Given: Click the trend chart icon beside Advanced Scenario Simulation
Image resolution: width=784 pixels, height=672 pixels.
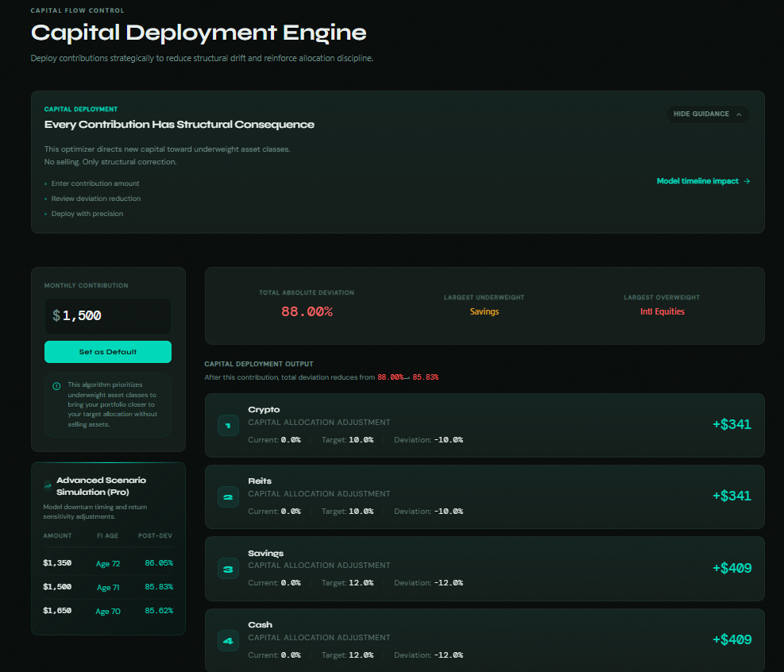Looking at the screenshot, I should (x=48, y=486).
